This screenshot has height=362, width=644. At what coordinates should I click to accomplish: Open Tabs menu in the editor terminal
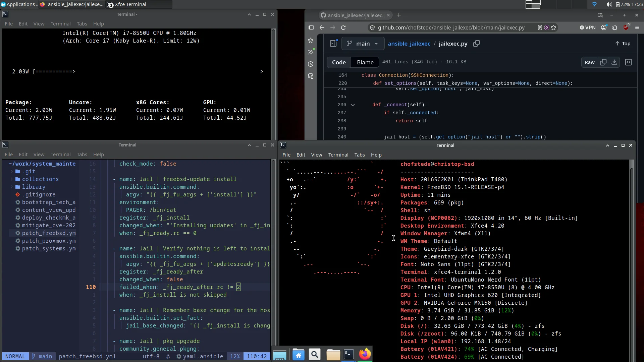pos(82,155)
